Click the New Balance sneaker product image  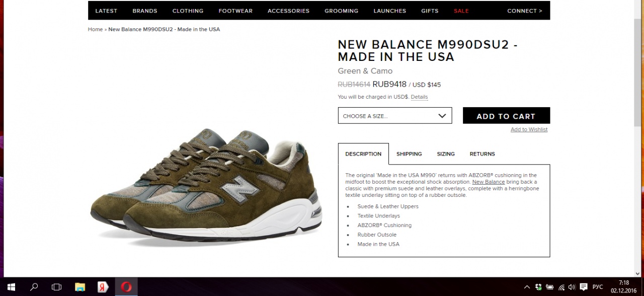(206, 185)
